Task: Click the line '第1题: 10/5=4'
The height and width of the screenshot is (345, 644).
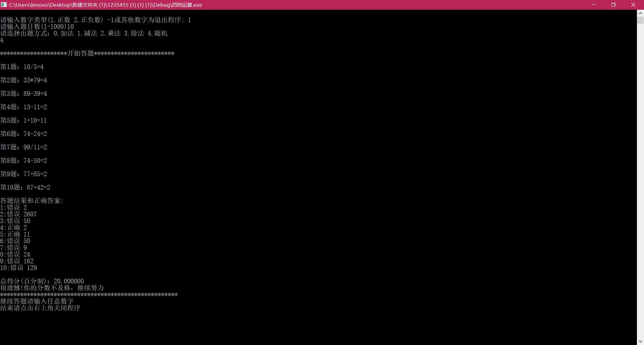Action: tap(22, 67)
